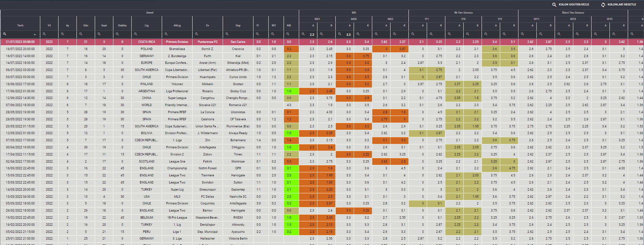
Task: Click the Saat column filter field
Action: (x=106, y=34)
